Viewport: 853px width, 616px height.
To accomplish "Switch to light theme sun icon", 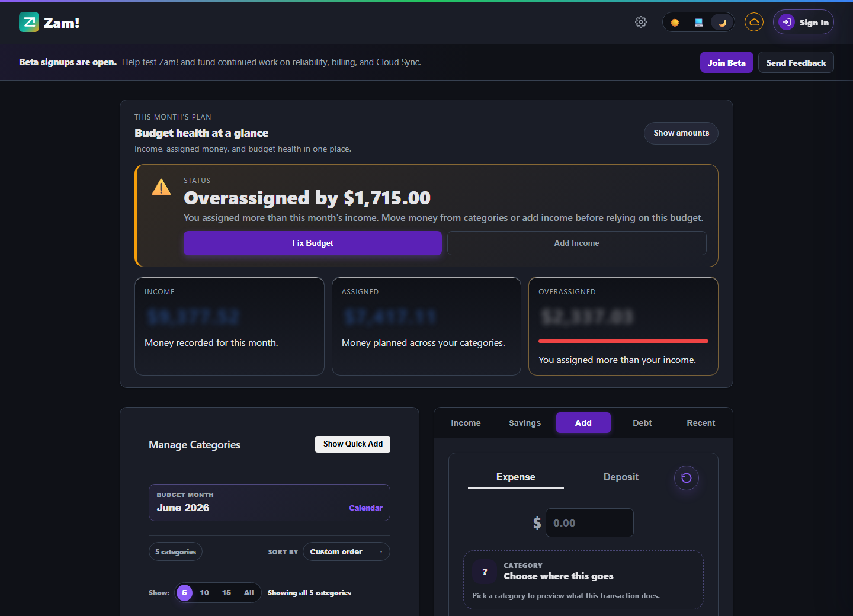I will [675, 23].
